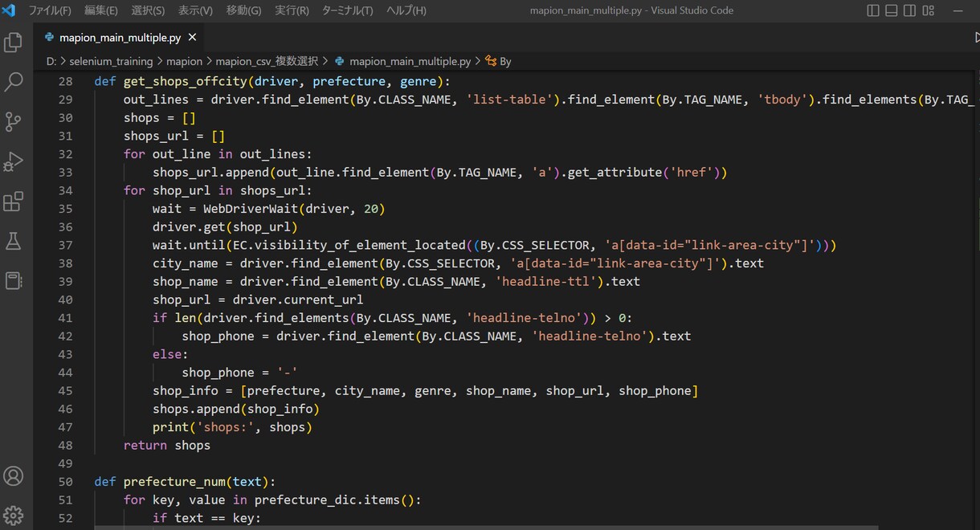980x530 pixels.
Task: Open the ヘルプ(H) menu
Action: 406,10
